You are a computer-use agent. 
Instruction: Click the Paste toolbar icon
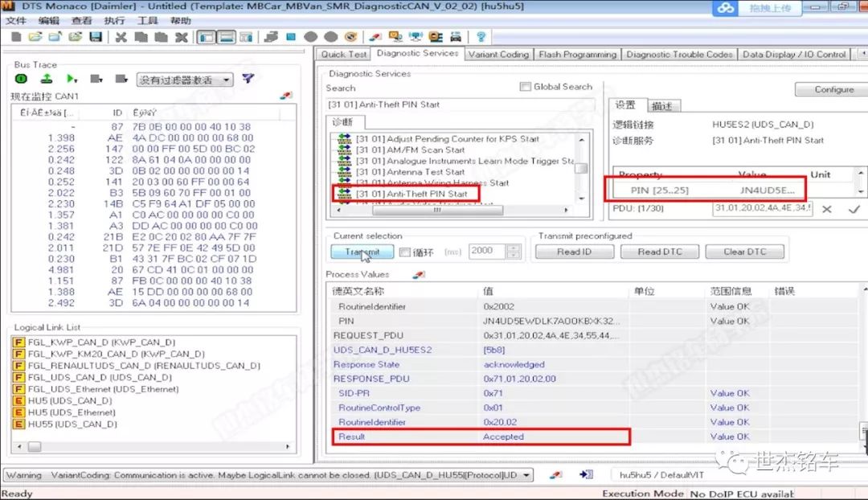161,37
